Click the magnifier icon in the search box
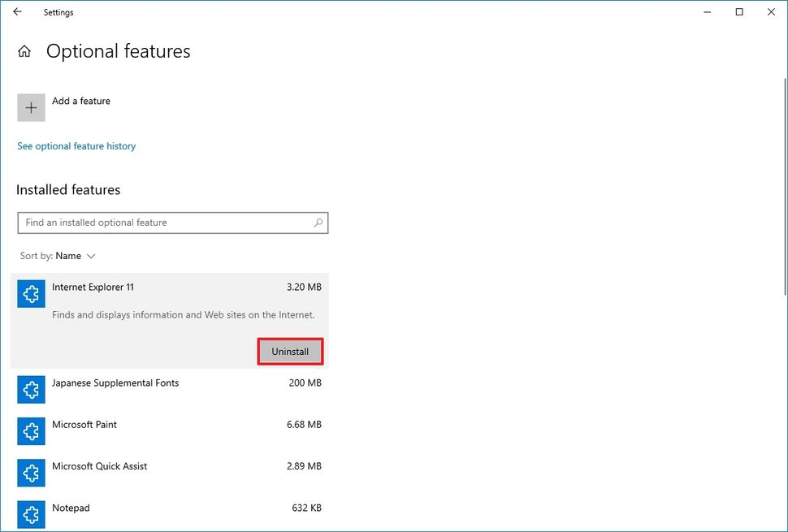788x532 pixels. [318, 223]
